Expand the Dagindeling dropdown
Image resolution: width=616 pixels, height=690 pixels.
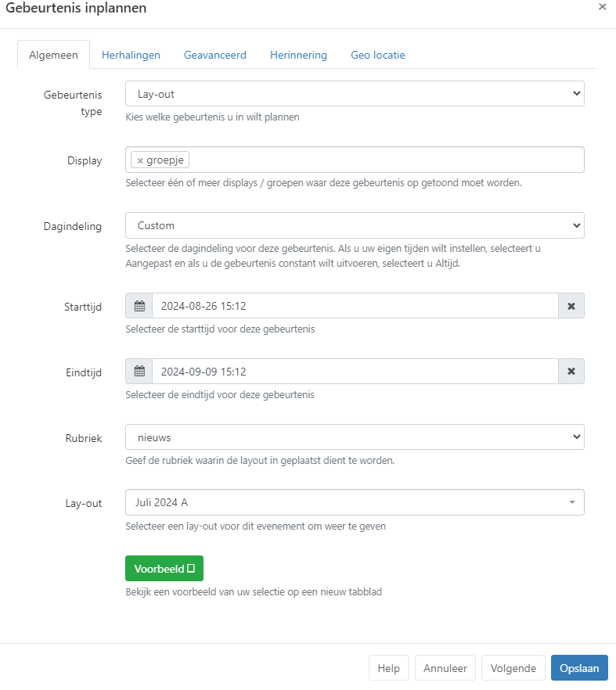(355, 225)
